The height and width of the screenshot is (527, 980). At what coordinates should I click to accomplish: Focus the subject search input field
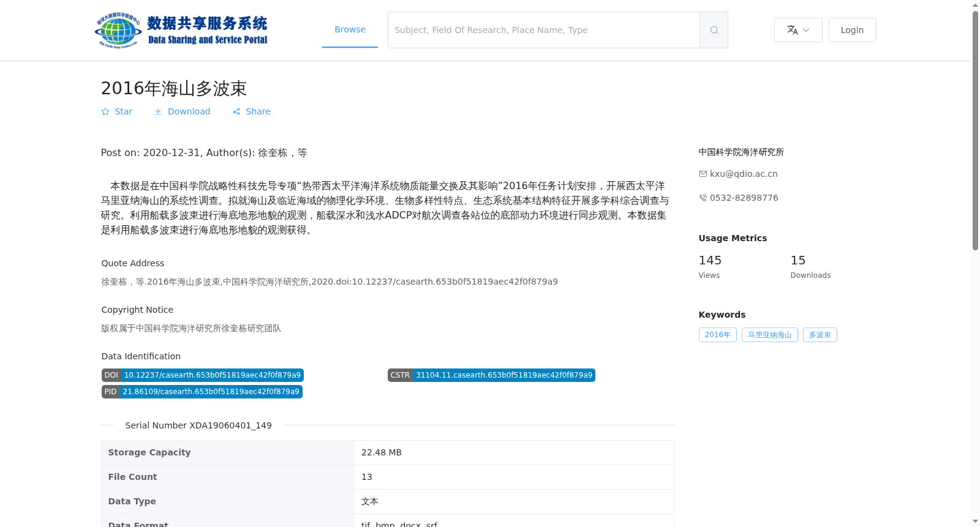tap(544, 30)
